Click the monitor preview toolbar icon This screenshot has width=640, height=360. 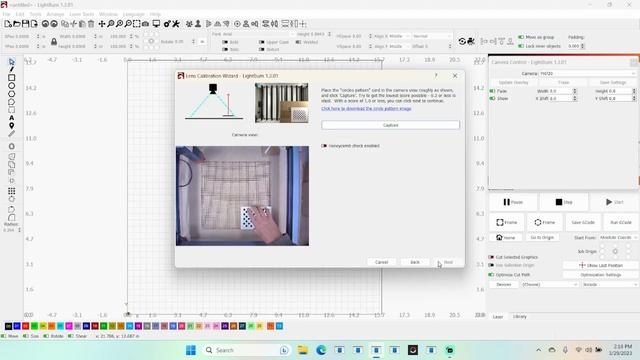click(x=156, y=24)
